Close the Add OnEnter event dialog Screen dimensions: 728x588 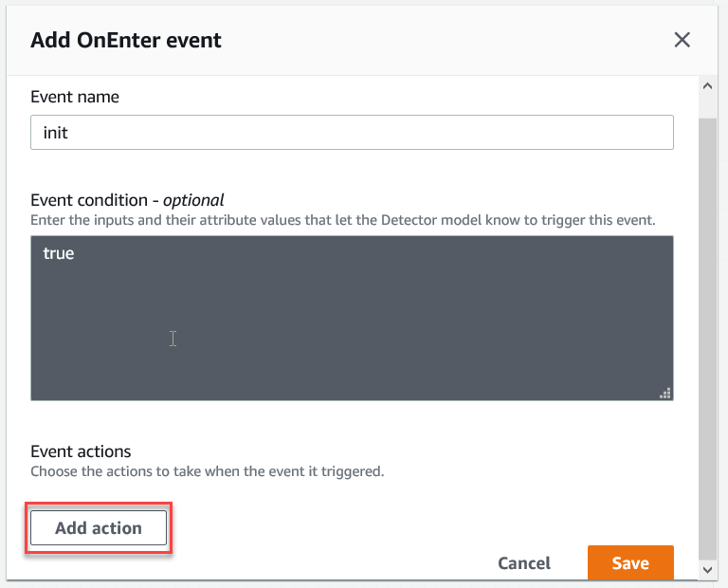coord(682,40)
